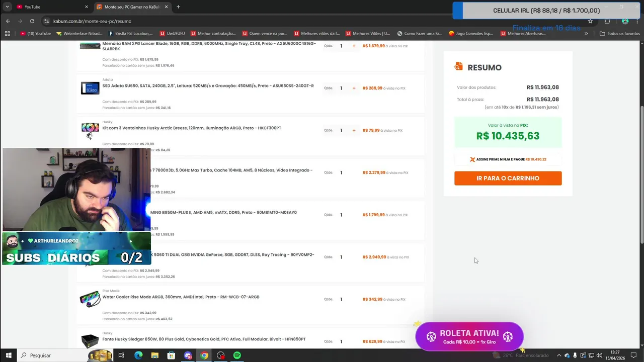The width and height of the screenshot is (644, 362).
Task: Open the Webinterface Nitrad bookmark
Action: (x=79, y=34)
